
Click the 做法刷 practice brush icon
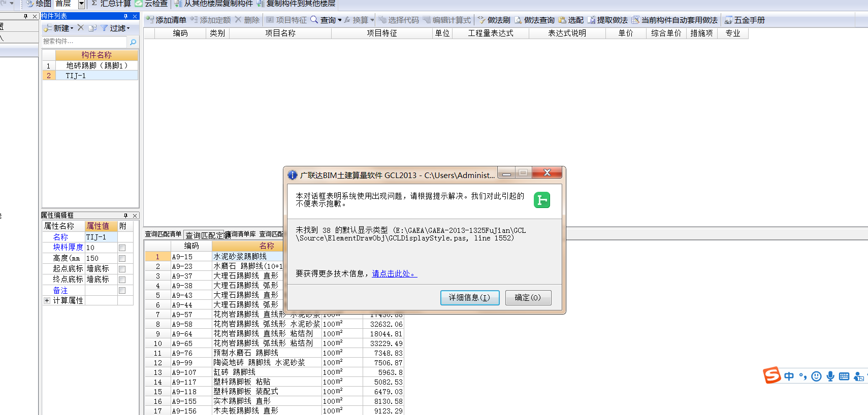coord(481,20)
